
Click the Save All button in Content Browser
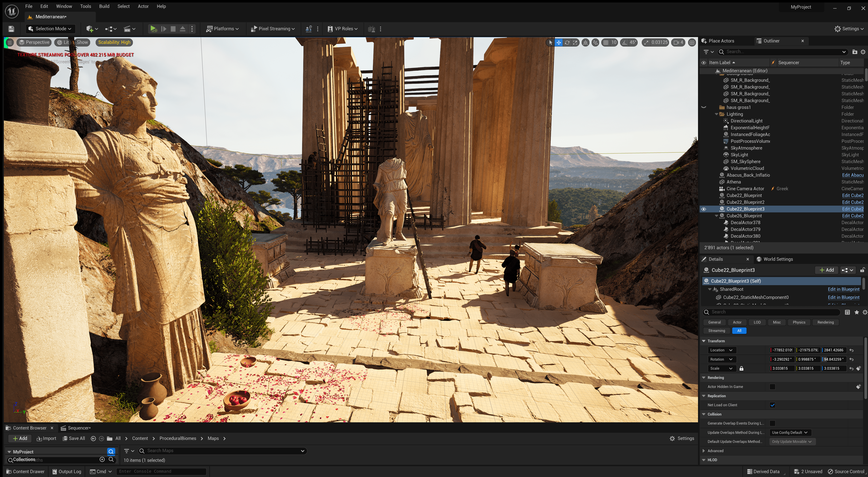(x=74, y=438)
